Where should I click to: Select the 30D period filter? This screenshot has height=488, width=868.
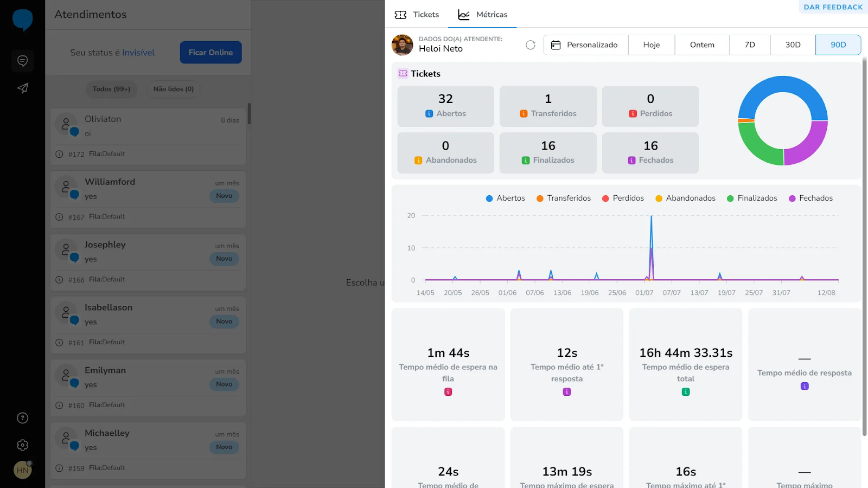coord(793,45)
